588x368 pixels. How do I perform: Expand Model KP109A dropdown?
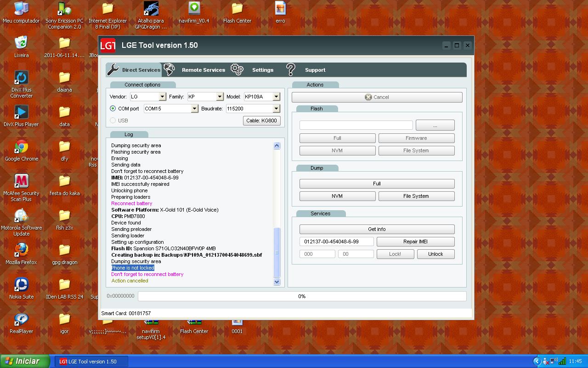[276, 97]
